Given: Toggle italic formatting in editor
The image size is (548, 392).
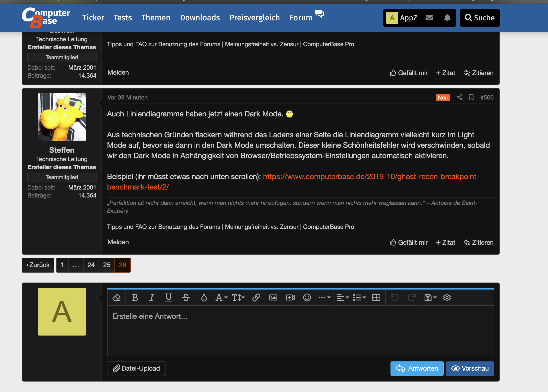Looking at the screenshot, I should click(x=152, y=297).
